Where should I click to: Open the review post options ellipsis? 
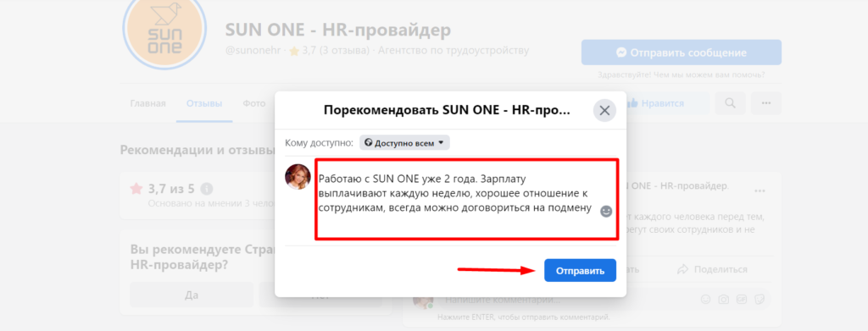760,190
